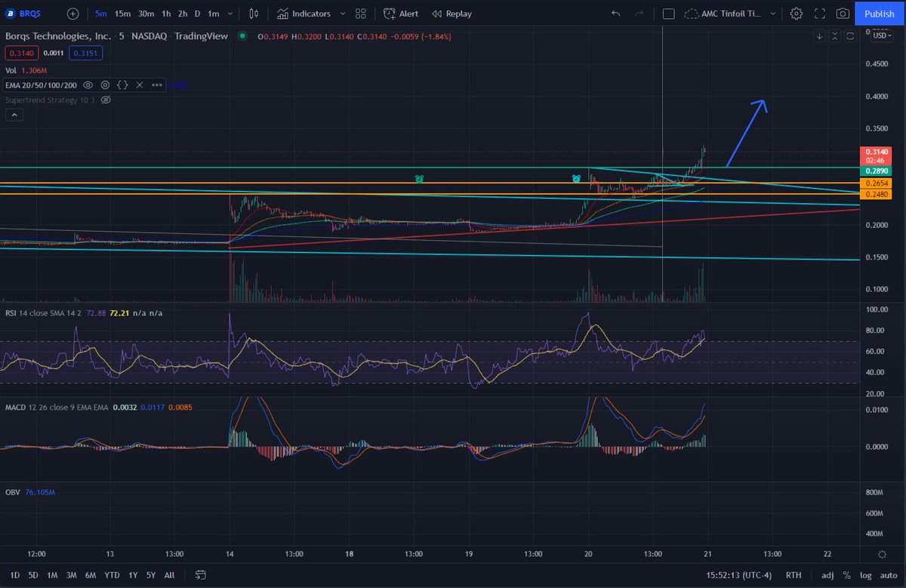Set date range to 5D

point(33,575)
